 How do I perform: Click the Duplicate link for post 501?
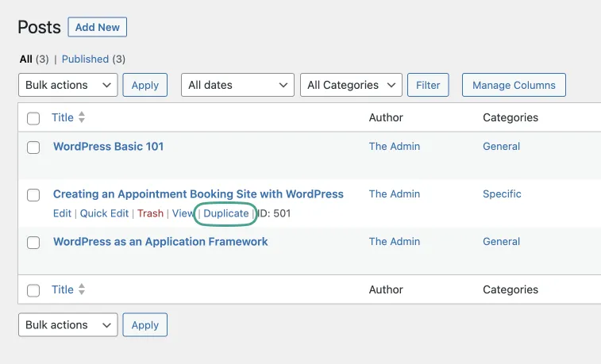coord(225,213)
